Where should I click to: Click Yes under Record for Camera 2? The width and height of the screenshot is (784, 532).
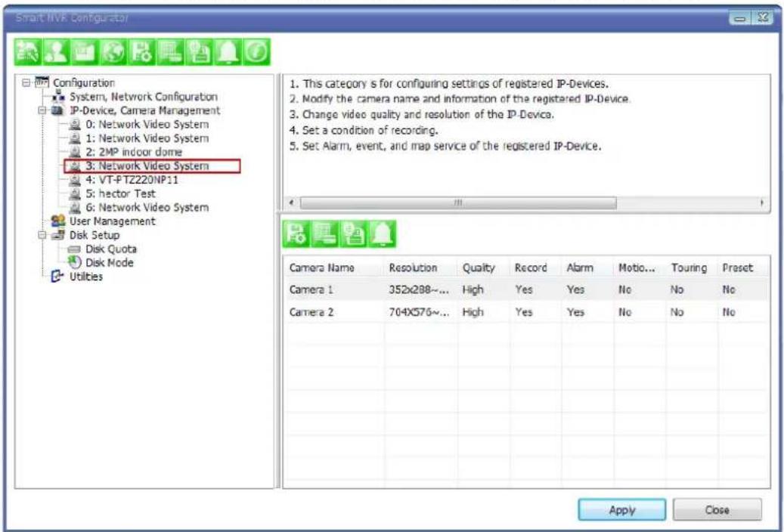pos(524,313)
